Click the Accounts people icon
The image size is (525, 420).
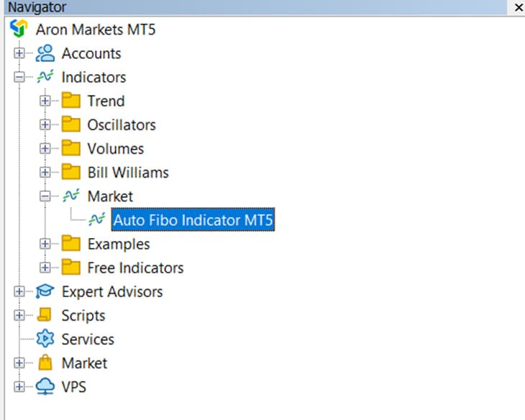(x=45, y=53)
